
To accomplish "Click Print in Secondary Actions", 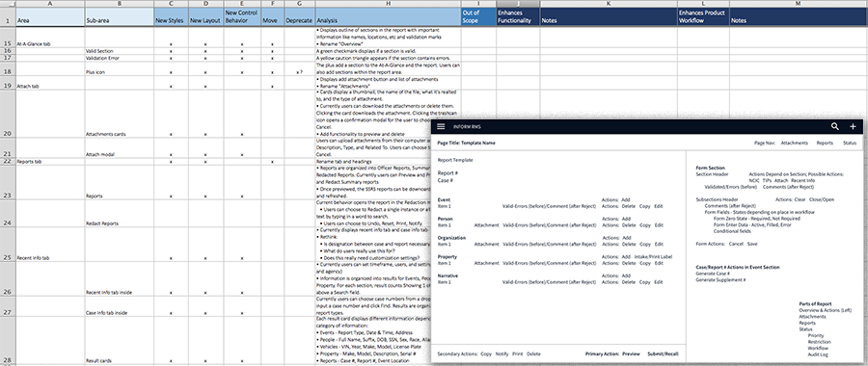I will click(x=517, y=353).
